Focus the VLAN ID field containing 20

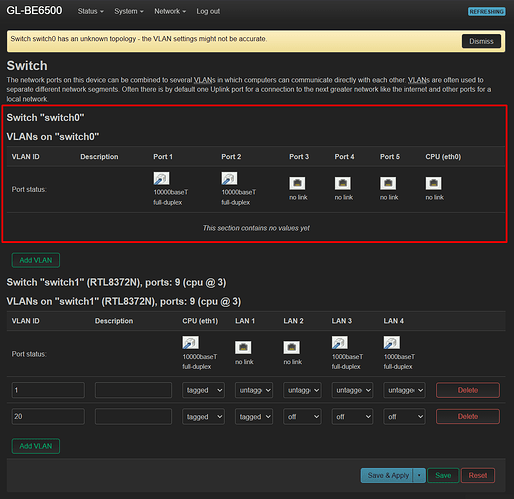click(x=48, y=417)
